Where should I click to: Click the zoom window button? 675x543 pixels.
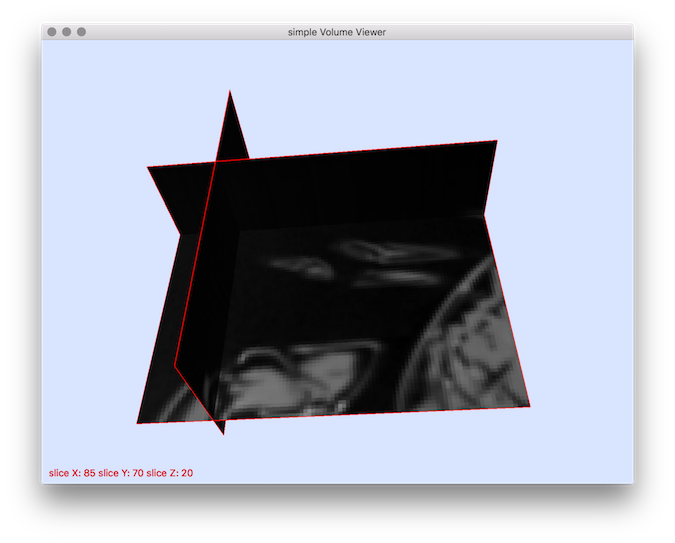click(82, 32)
